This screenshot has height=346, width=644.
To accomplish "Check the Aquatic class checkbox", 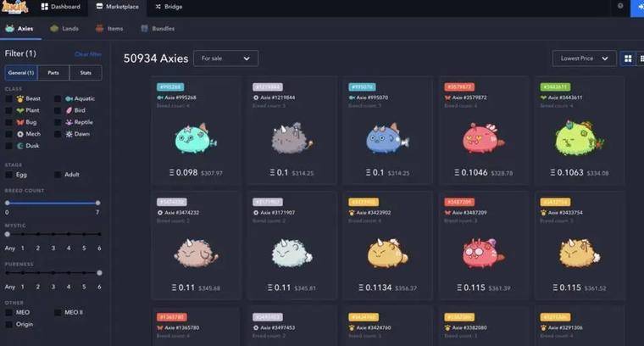I will click(58, 98).
